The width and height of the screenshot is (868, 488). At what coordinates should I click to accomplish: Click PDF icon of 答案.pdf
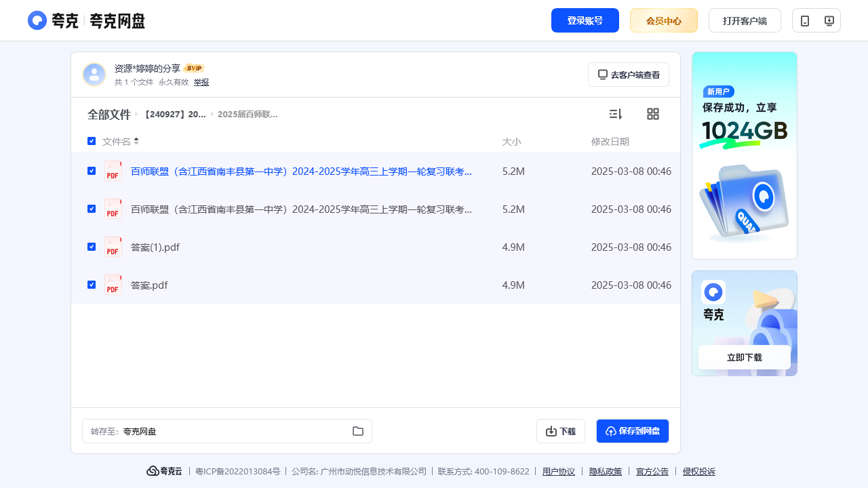(x=113, y=285)
